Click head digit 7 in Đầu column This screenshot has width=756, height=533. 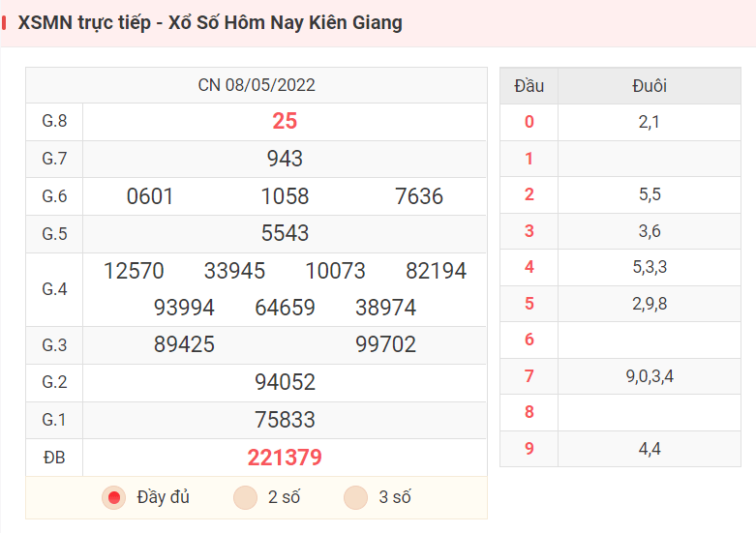tap(529, 376)
